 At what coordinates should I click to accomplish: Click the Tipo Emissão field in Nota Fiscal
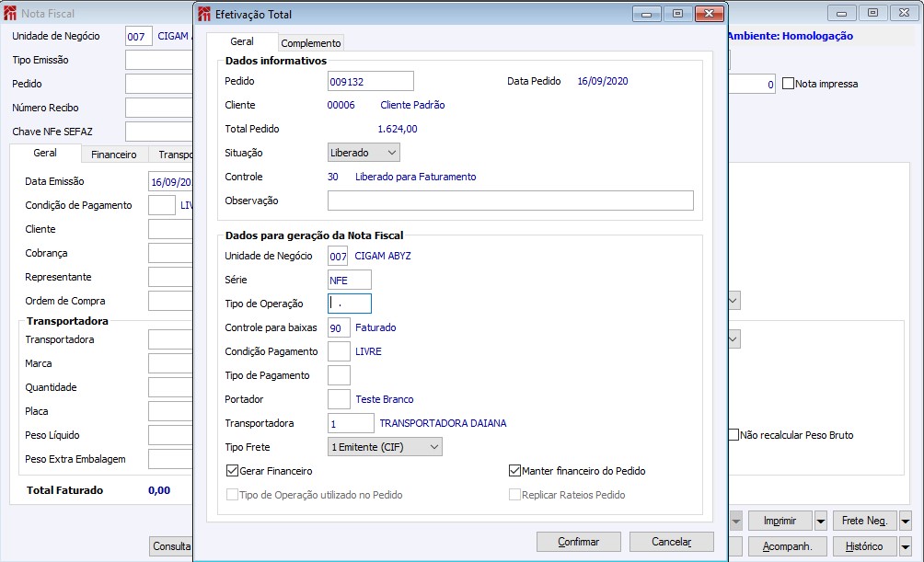[159, 60]
